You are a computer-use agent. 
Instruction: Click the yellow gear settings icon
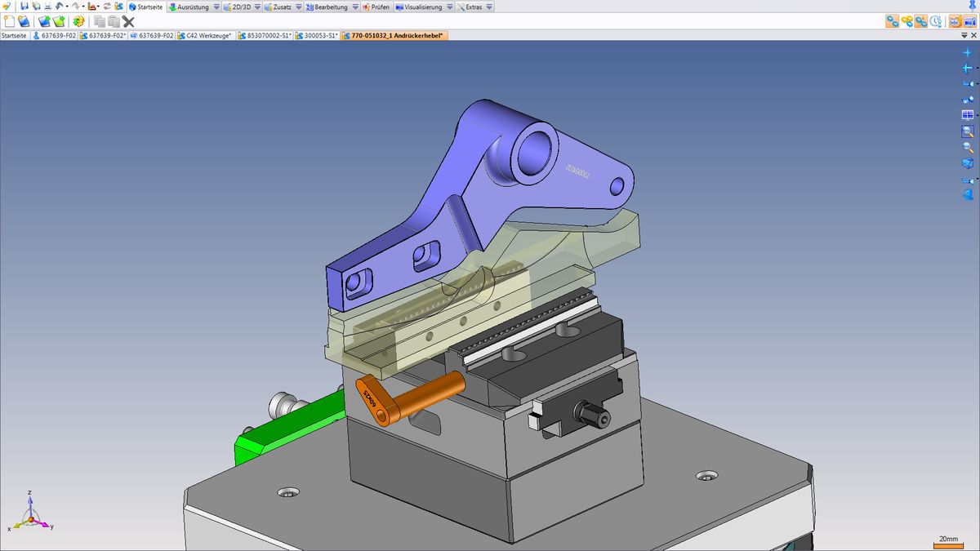pos(78,21)
